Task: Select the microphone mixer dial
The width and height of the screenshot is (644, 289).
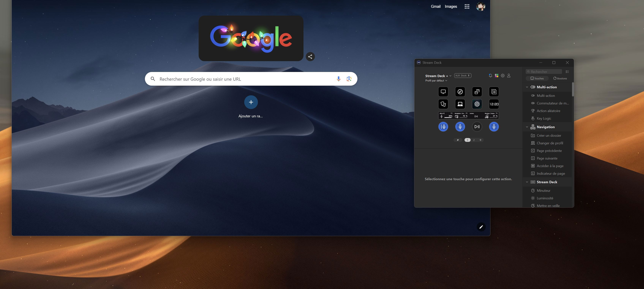Action: point(443,127)
